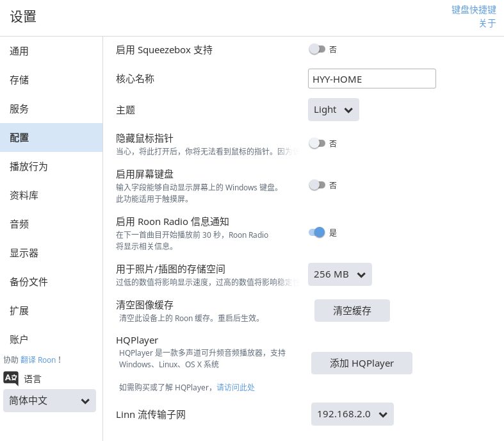Toggle Squeezebox support switch
This screenshot has width=504, height=441.
[x=317, y=49]
